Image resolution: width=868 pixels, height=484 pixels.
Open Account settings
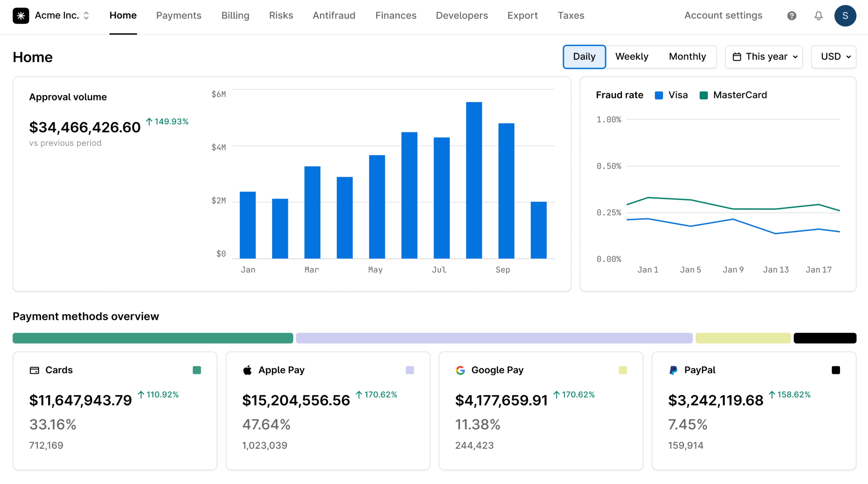[x=723, y=16]
